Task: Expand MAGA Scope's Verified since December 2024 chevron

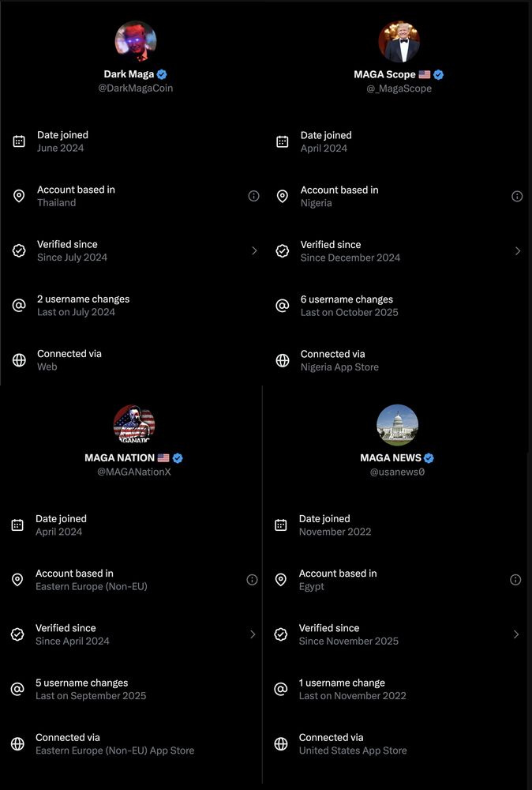Action: tap(518, 250)
